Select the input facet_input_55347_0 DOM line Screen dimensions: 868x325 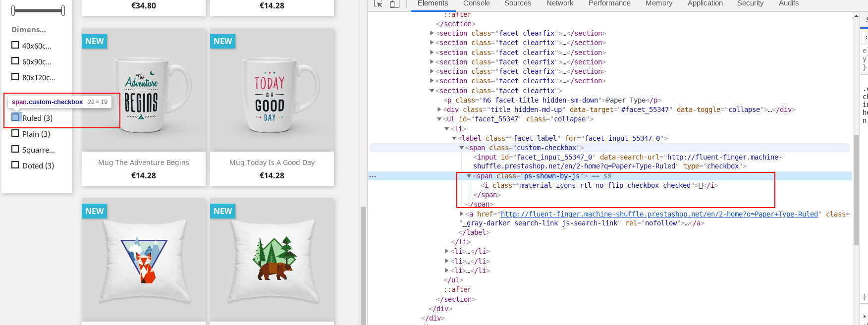click(627, 162)
